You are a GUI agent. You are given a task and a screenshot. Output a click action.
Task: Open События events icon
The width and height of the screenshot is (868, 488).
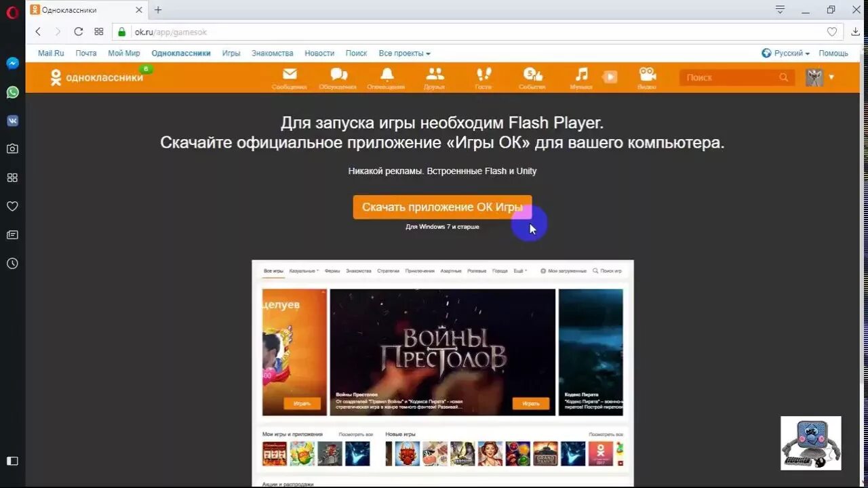(x=532, y=78)
